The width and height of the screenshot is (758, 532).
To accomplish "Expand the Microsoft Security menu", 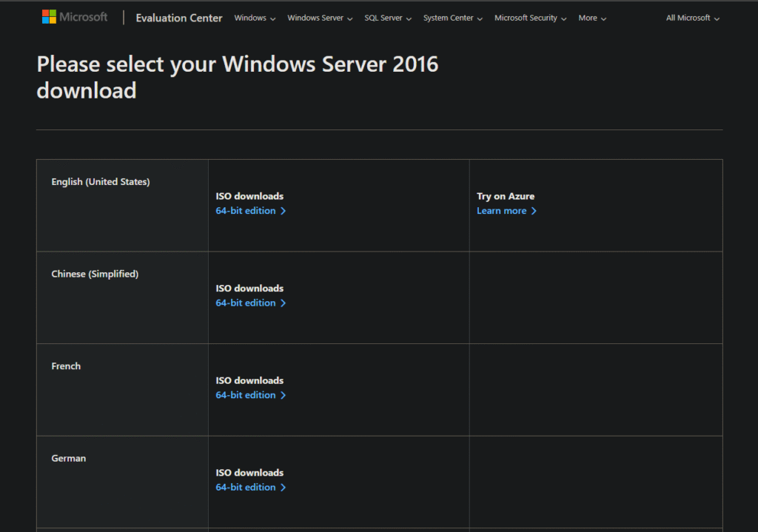I will (x=530, y=18).
